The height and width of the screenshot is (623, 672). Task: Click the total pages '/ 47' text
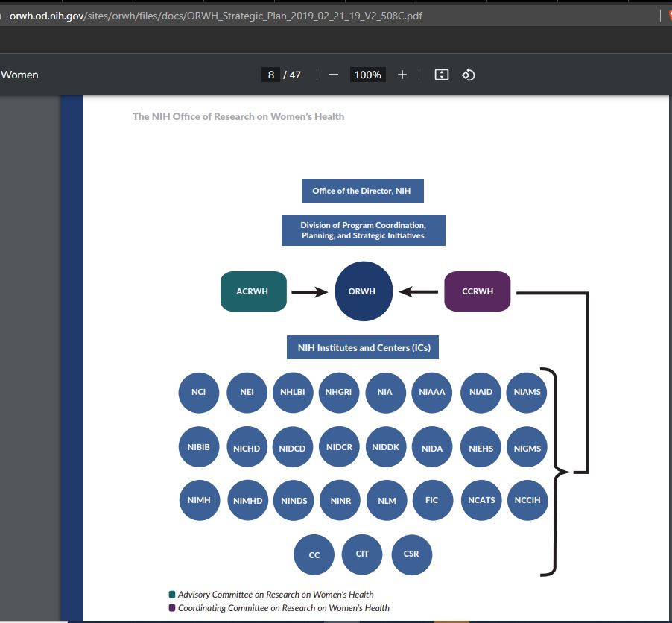[292, 75]
